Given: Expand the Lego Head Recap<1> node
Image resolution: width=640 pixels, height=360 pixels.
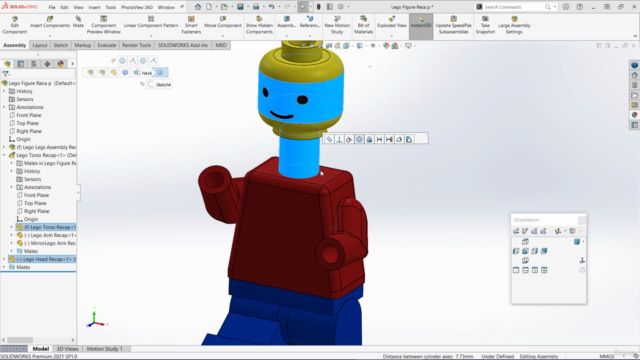Looking at the screenshot, I should click(4, 259).
